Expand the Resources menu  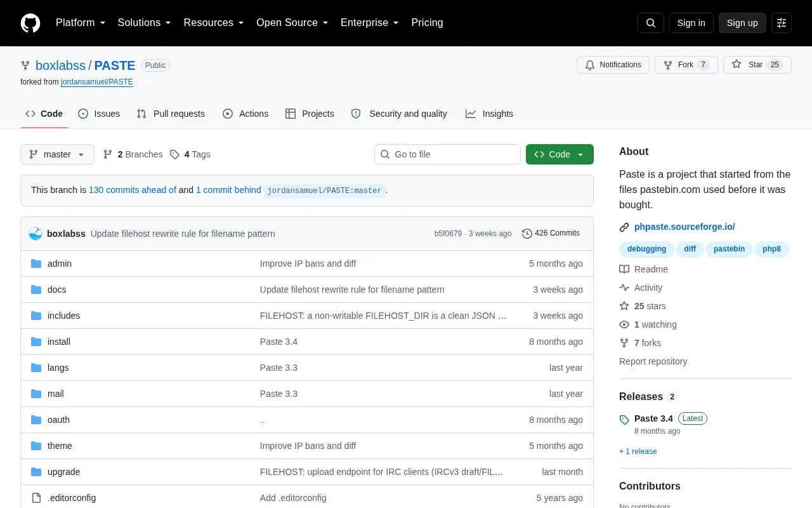click(214, 23)
